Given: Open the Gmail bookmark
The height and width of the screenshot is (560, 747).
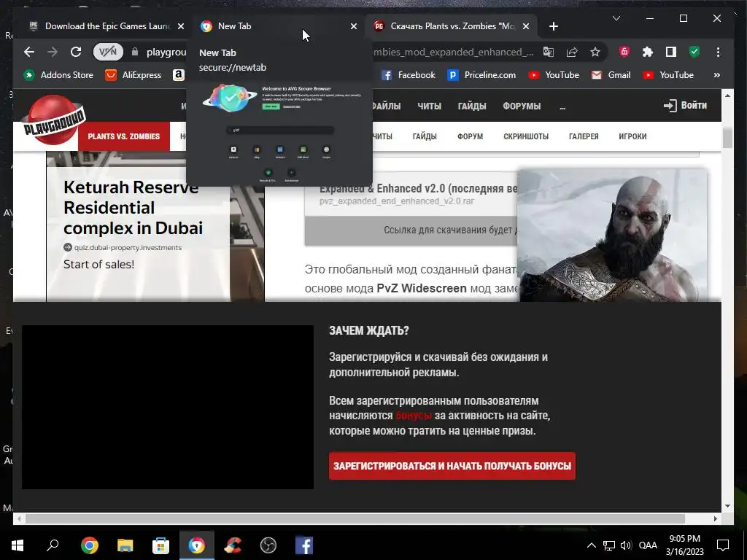Looking at the screenshot, I should [x=611, y=75].
